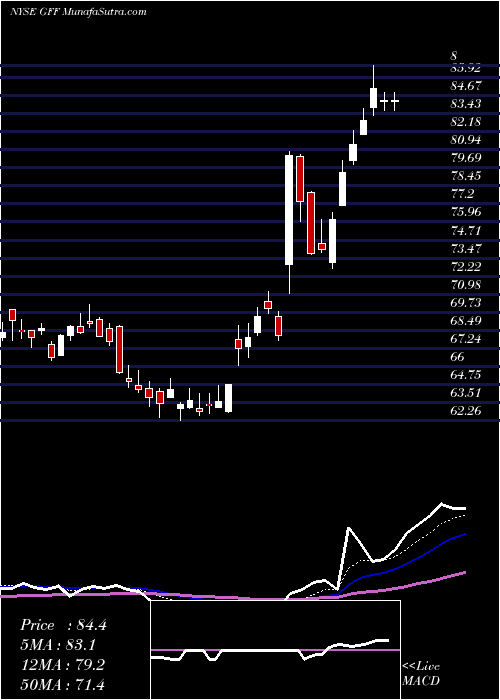Click the Price : 84.4 readout
The width and height of the screenshot is (500, 700).
63,625
